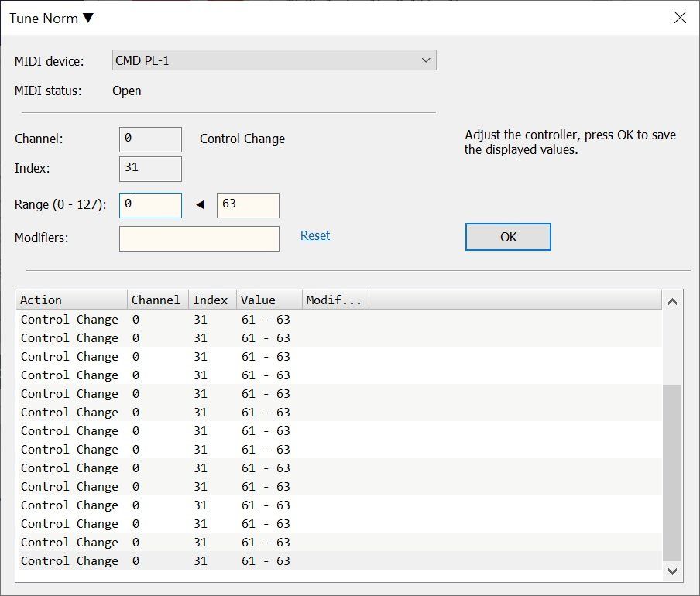
Task: Click the list scrollbar down arrow
Action: [672, 571]
